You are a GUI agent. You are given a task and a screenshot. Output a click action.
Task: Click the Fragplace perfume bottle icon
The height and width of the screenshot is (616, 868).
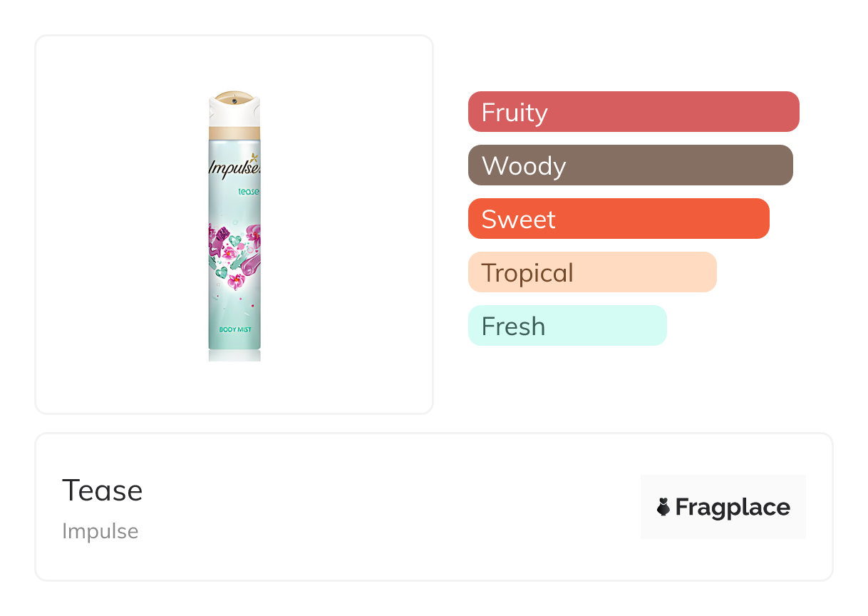click(x=663, y=507)
